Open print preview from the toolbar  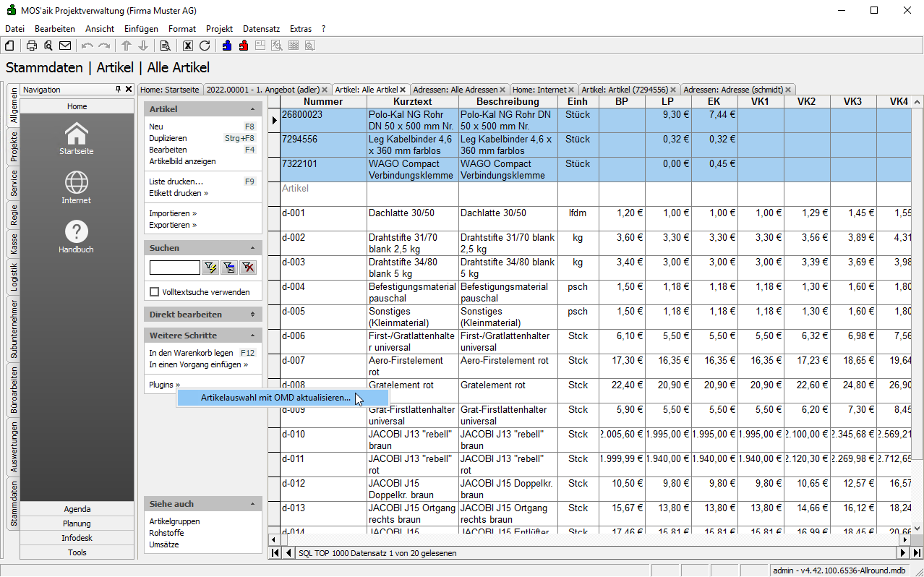(48, 46)
